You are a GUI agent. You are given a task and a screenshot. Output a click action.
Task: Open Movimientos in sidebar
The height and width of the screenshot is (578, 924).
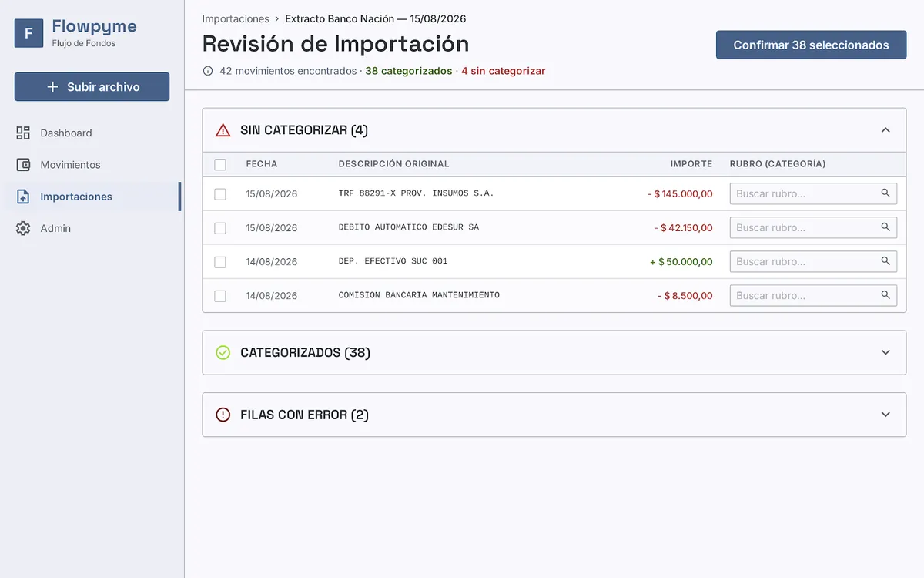(92, 165)
